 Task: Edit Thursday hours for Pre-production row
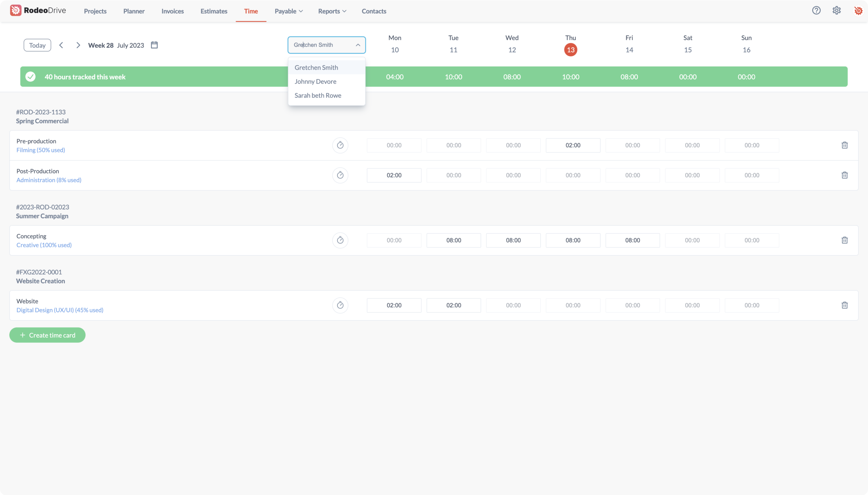(573, 145)
